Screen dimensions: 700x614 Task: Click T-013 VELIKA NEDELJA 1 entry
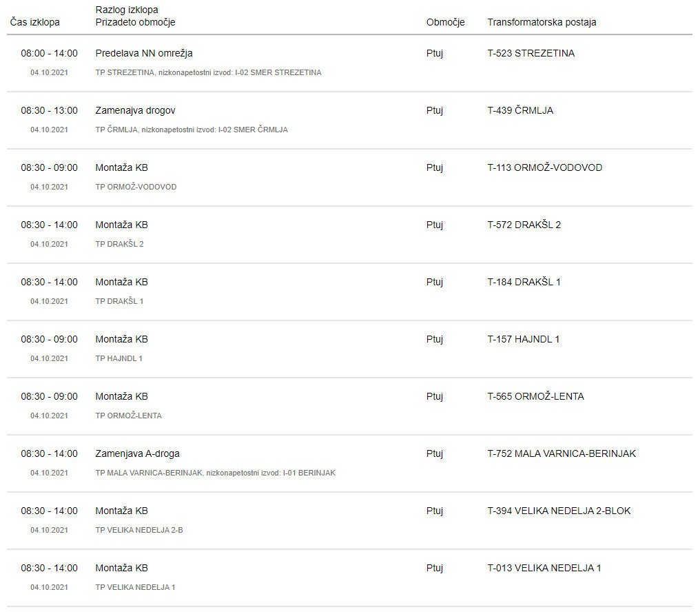click(544, 568)
